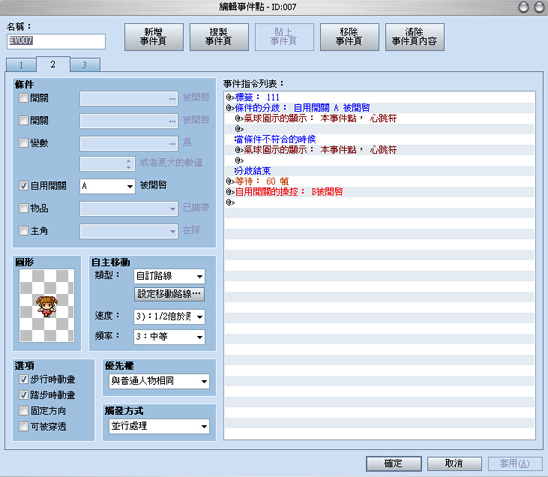The width and height of the screenshot is (548, 477).
Task: Select the 標籤: 111 command line
Action: [380, 97]
